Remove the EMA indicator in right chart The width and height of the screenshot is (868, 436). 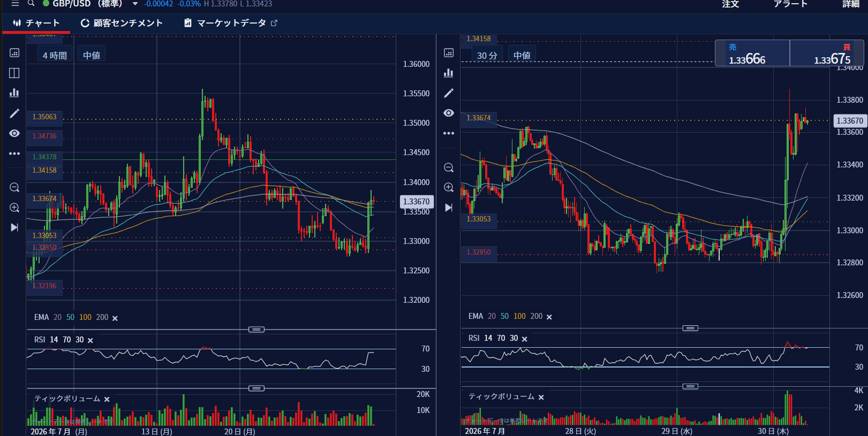549,317
